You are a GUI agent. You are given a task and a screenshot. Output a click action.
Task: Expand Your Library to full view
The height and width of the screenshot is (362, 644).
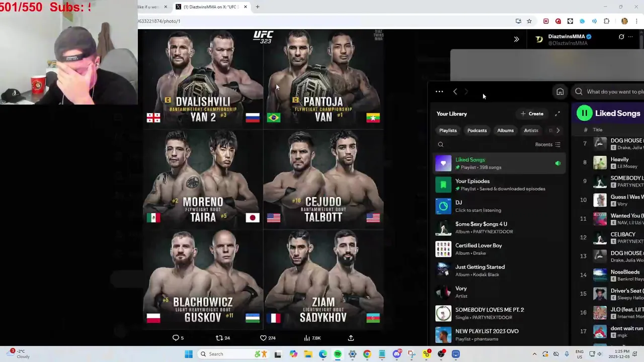point(557,114)
